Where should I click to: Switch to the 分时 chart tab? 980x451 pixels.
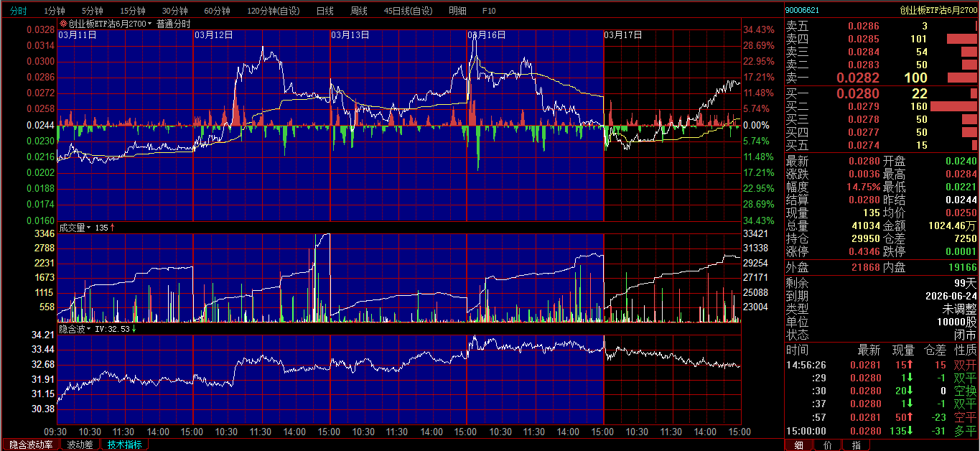click(18, 11)
